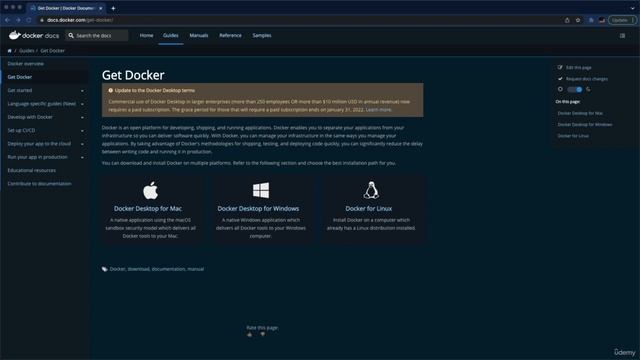Click the info icon in the warning banner
The image size is (640, 360).
point(111,90)
